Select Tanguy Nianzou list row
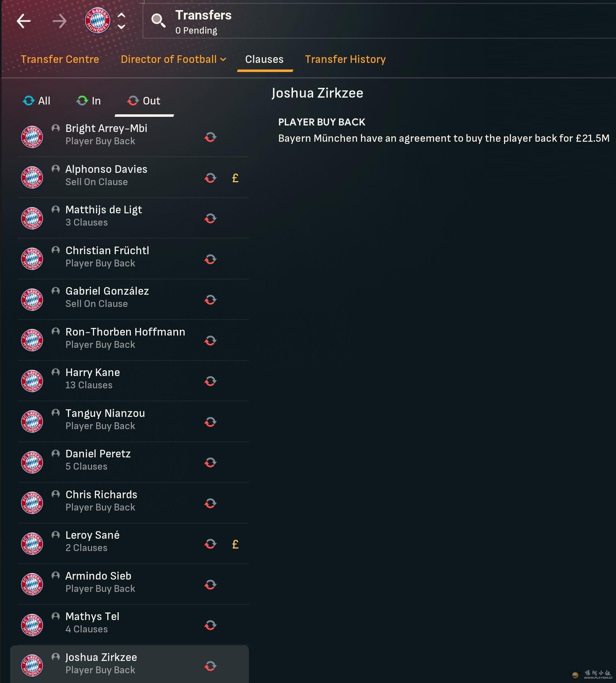This screenshot has width=616, height=683. coord(133,422)
